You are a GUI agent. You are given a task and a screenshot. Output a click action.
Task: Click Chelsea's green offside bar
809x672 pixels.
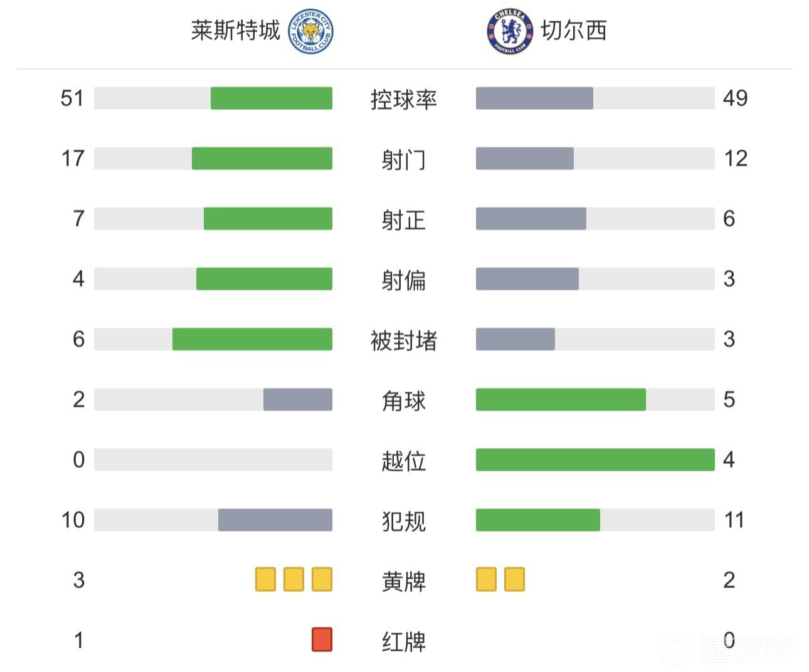tap(595, 459)
